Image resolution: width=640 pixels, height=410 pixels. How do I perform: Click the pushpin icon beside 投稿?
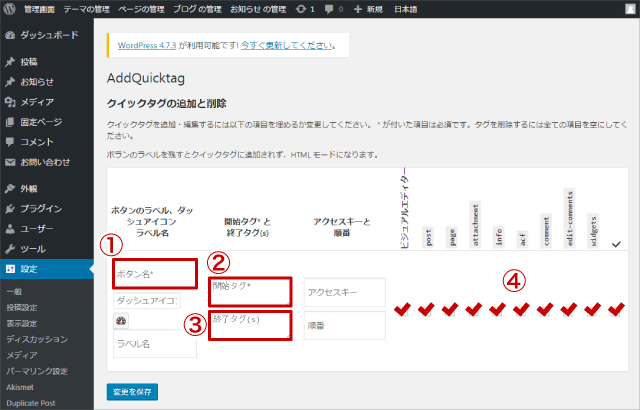[10, 62]
